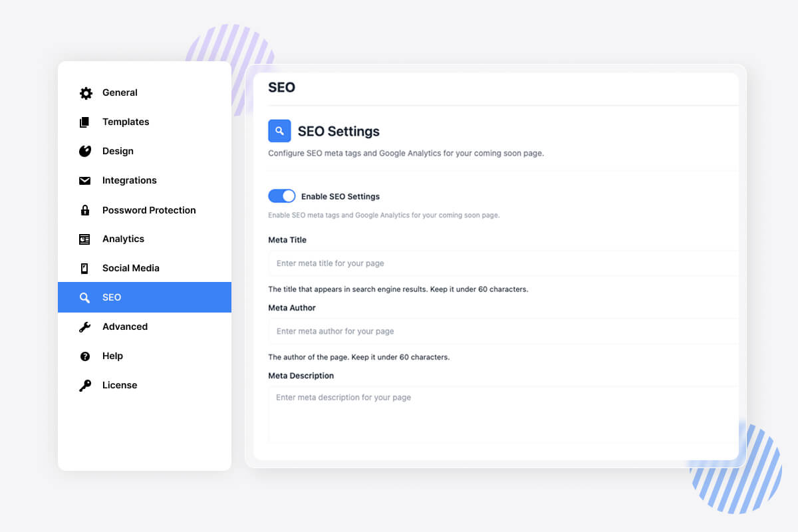This screenshot has width=798, height=532.
Task: Click the SEO magnifier icon in sidebar
Action: [84, 298]
